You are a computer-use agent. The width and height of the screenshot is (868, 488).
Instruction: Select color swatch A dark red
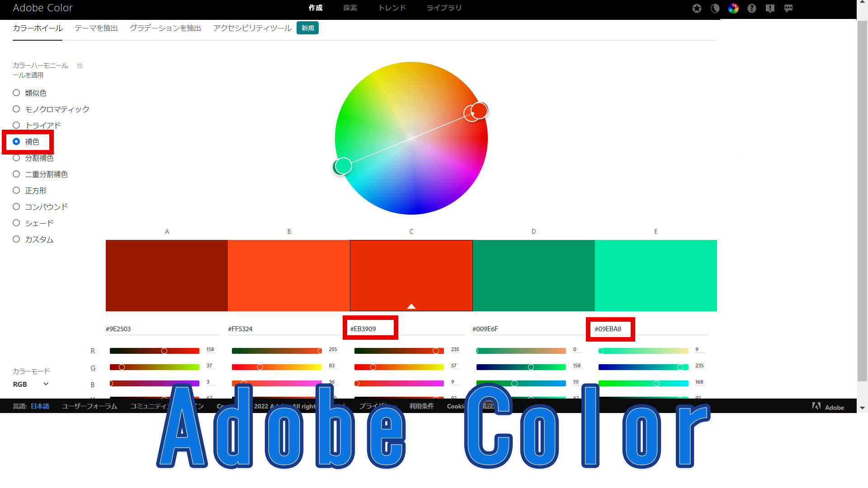pyautogui.click(x=167, y=276)
